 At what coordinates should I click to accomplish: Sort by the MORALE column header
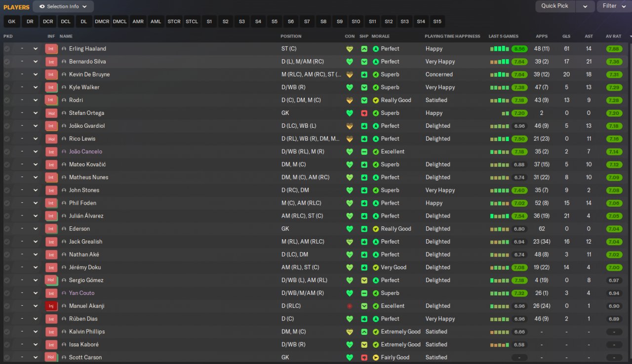[381, 36]
